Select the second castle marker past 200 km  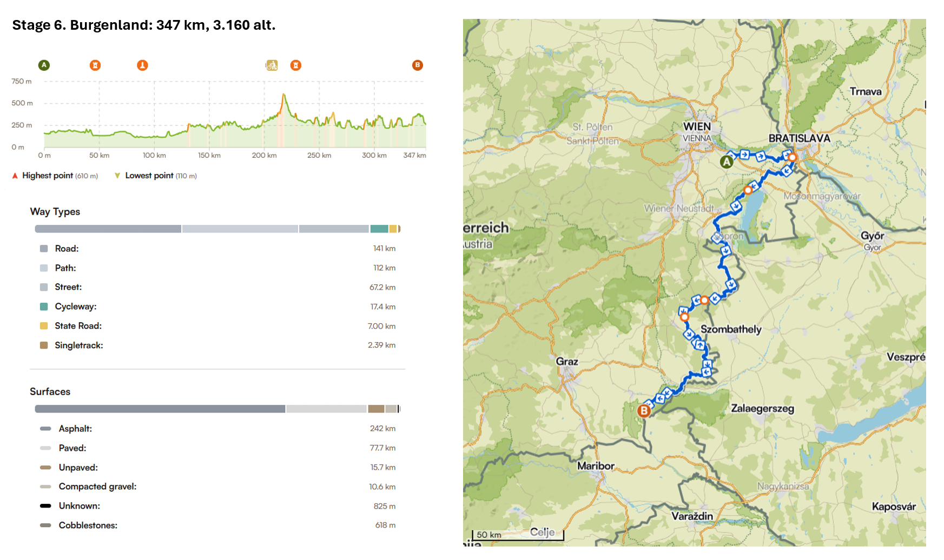pos(296,65)
